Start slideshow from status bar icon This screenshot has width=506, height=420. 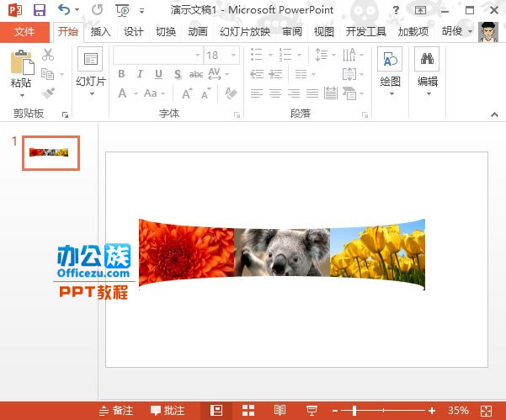(x=311, y=410)
